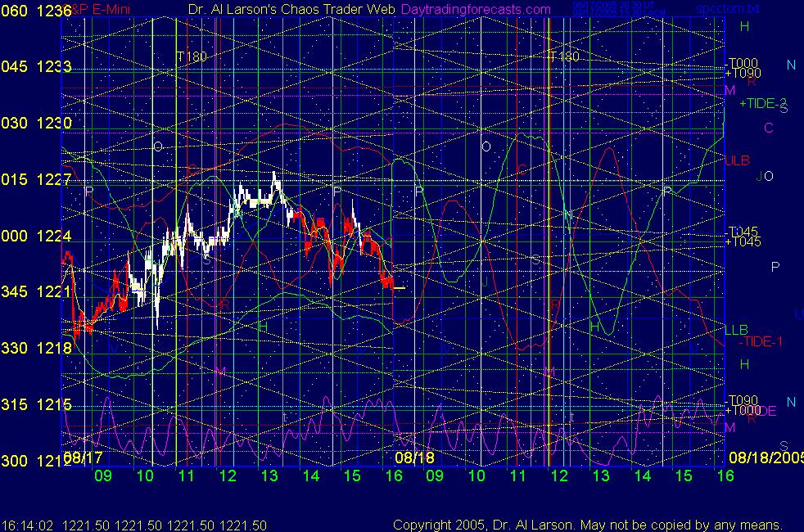Image resolution: width=804 pixels, height=532 pixels.
Task: Click the "+T090" line label
Action: (x=743, y=74)
